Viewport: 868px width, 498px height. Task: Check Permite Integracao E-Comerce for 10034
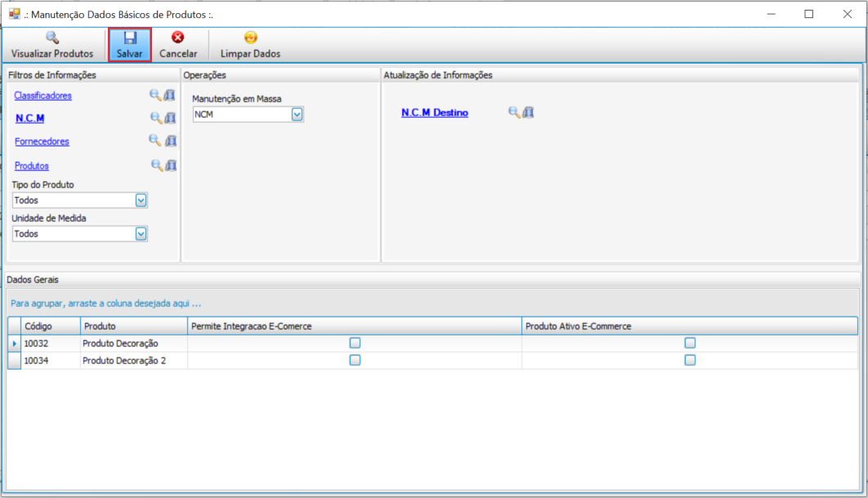[x=355, y=360]
